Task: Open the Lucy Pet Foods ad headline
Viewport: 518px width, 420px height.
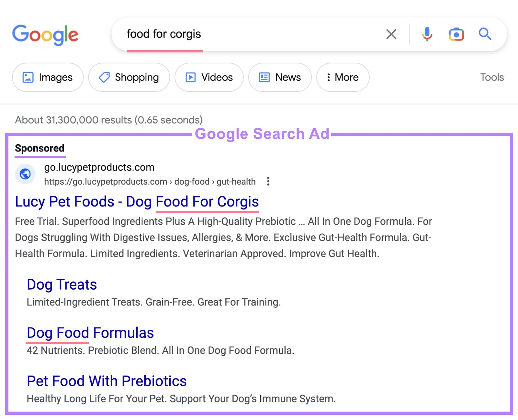Action: 137,202
